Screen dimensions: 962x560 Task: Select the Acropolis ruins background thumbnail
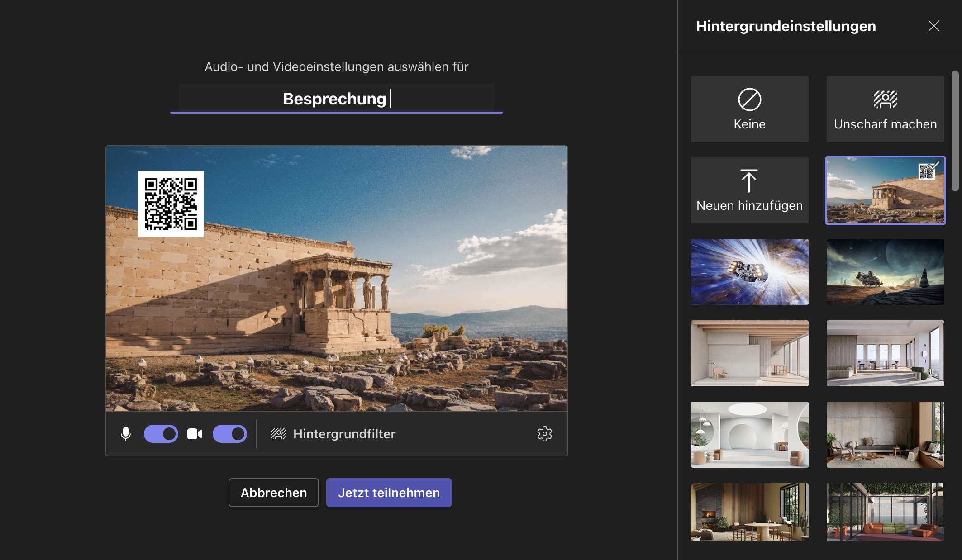tap(885, 190)
